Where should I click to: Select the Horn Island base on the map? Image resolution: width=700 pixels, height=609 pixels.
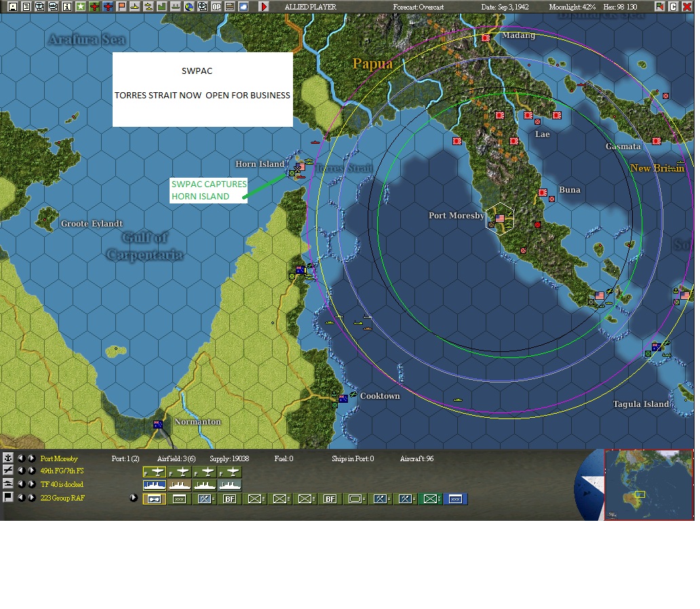click(x=300, y=168)
